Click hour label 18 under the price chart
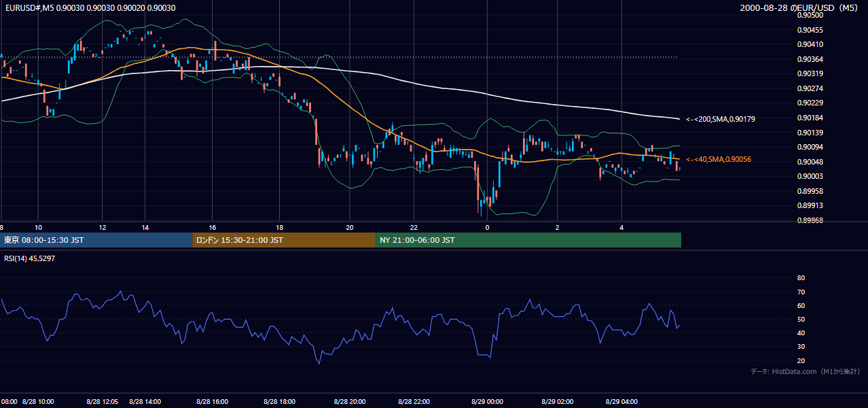The image size is (868, 408). click(279, 227)
